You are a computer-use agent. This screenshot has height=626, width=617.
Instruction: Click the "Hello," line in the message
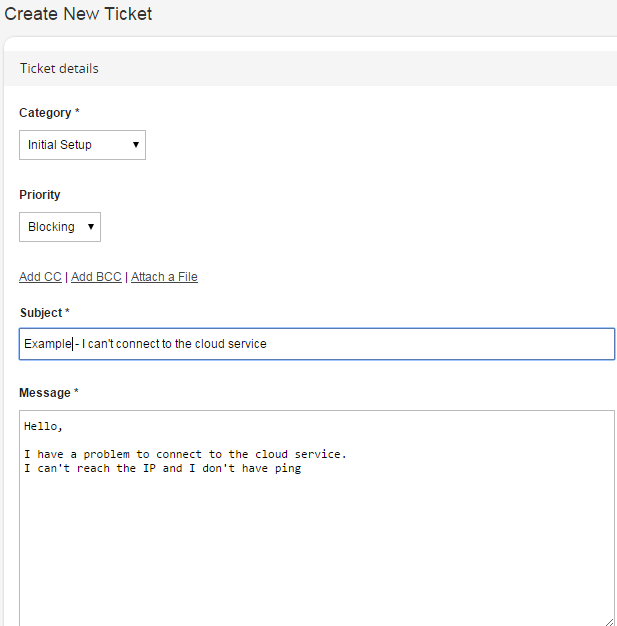43,426
